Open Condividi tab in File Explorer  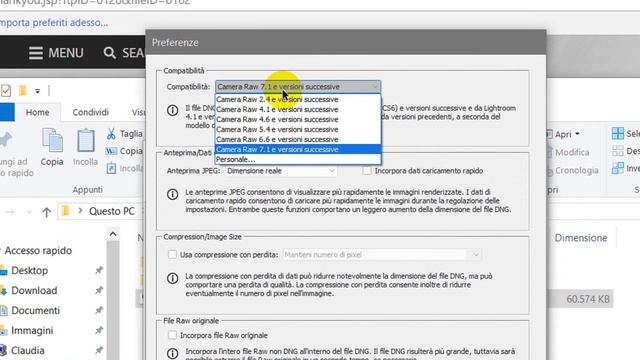tap(91, 112)
